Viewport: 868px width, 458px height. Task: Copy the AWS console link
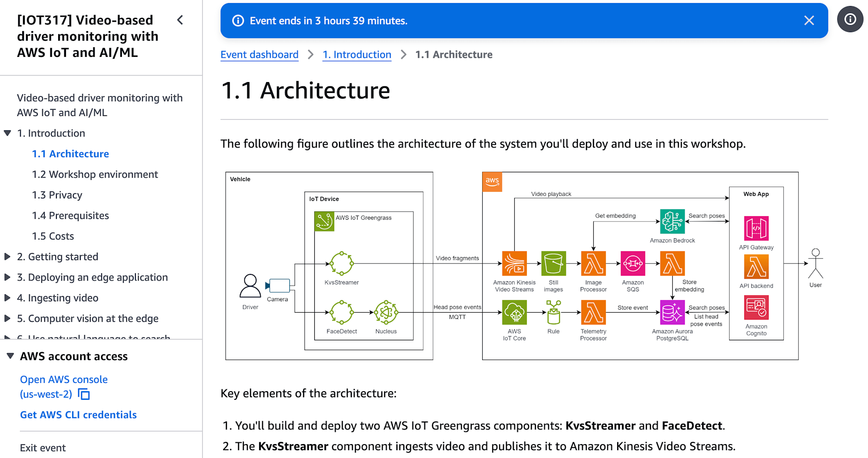(84, 394)
